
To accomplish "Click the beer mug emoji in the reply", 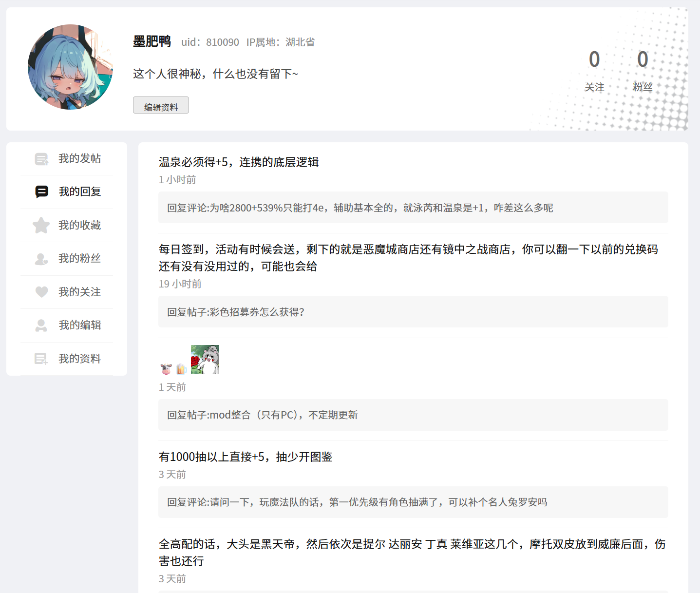I will (x=181, y=369).
